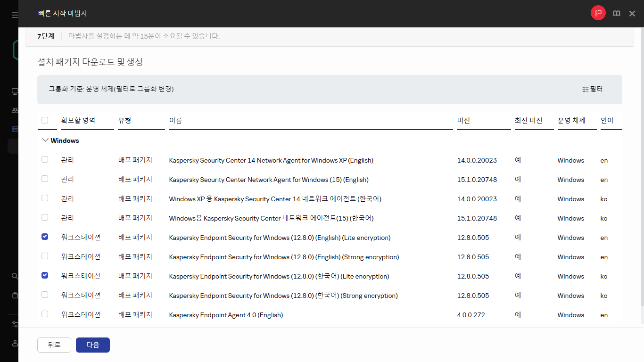Click the magnifier search icon in the sidebar
The width and height of the screenshot is (644, 362).
(x=15, y=276)
